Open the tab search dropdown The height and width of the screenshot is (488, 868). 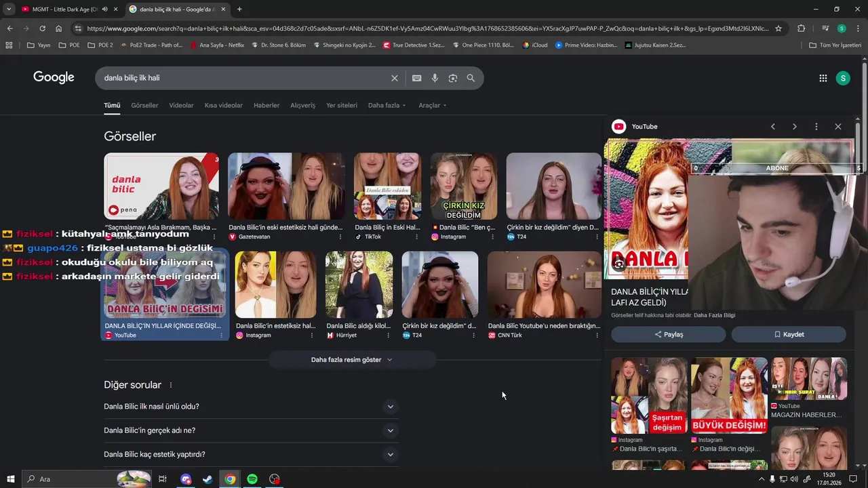click(x=9, y=9)
